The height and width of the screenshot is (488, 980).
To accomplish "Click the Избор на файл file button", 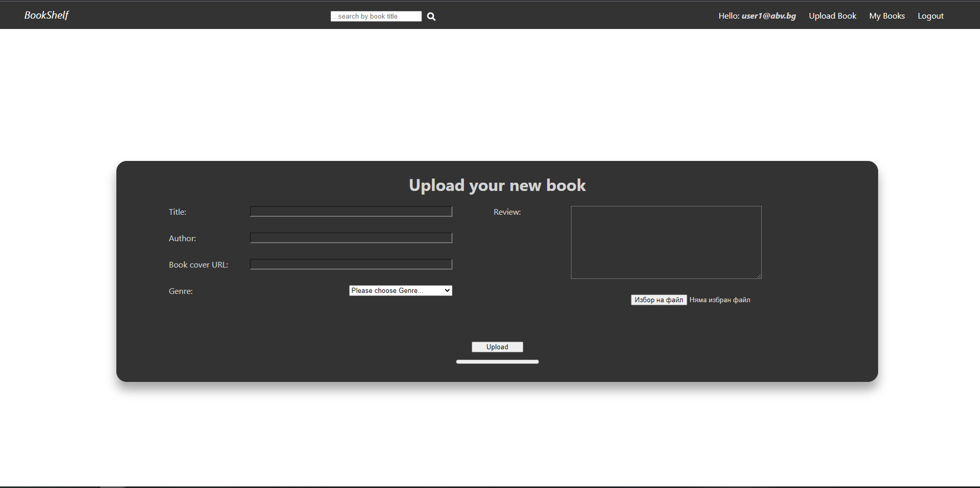I will (658, 300).
